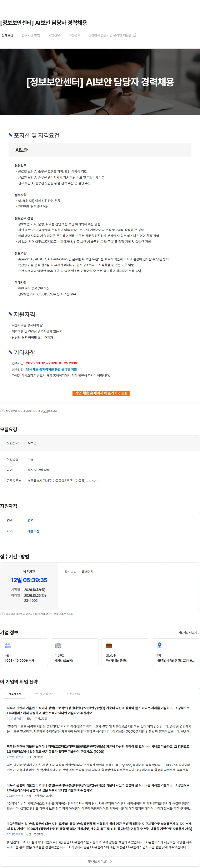
Task: Click 1,001 ~ 10,000명 이하 employee count
Action: pyautogui.click(x=19, y=661)
